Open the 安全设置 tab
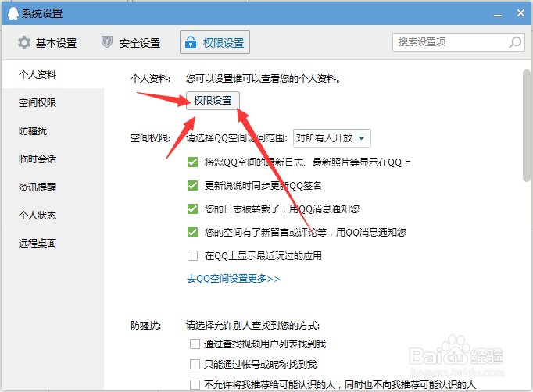The width and height of the screenshot is (533, 392). (131, 43)
